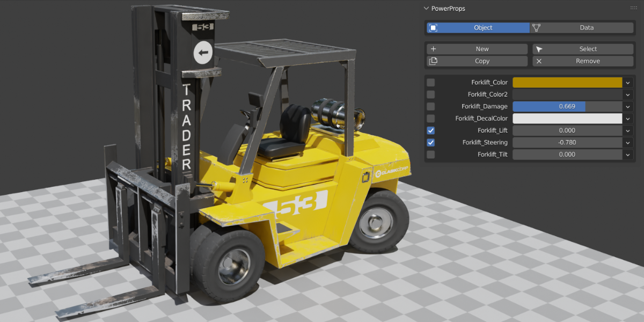
Task: Click the Select button
Action: click(583, 49)
